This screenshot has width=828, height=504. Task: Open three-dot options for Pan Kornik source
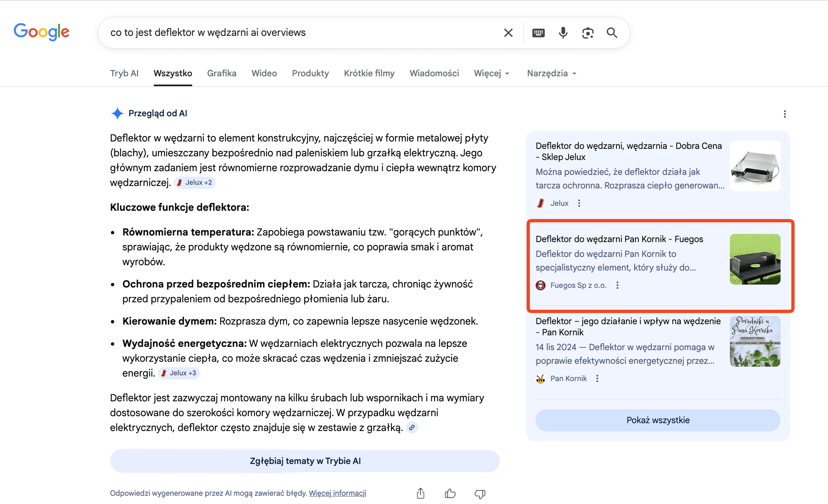point(597,378)
